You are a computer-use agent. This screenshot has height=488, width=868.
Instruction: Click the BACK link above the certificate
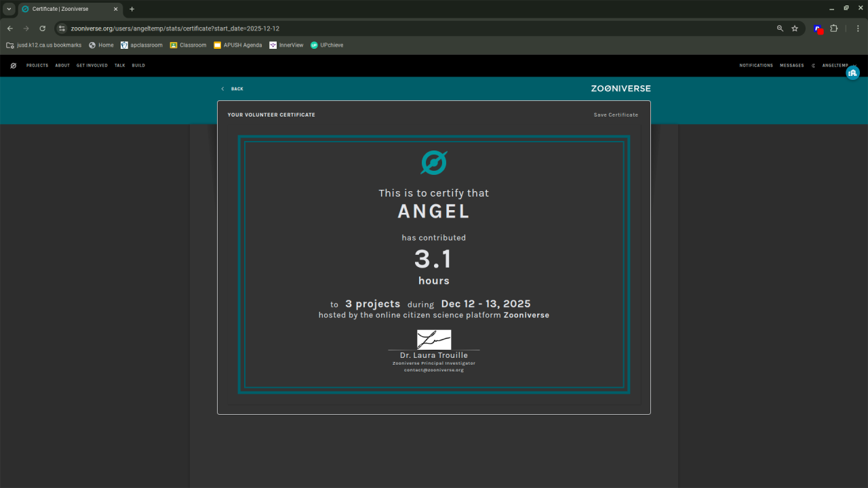coord(233,89)
